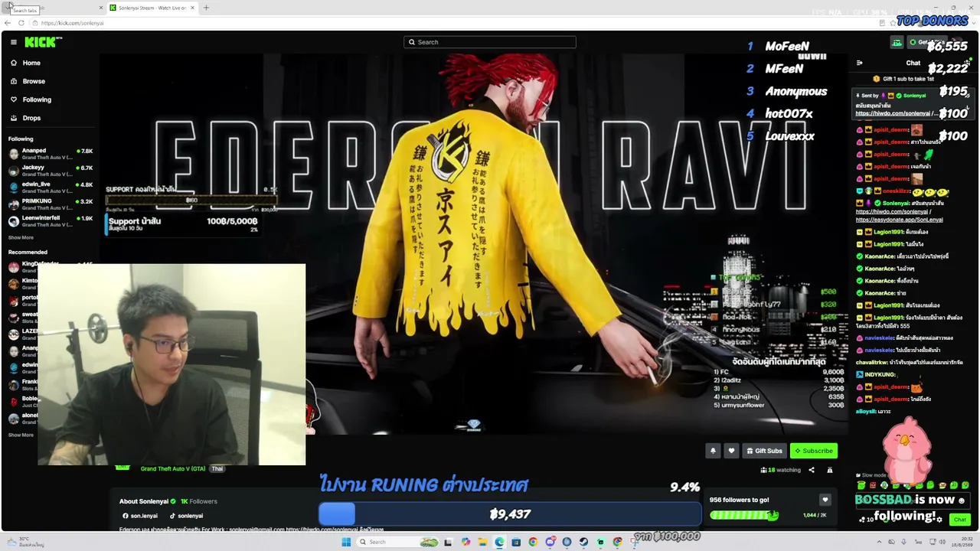Viewport: 980px width, 551px height.
Task: Open the Kick hamburger menu
Action: 14,42
